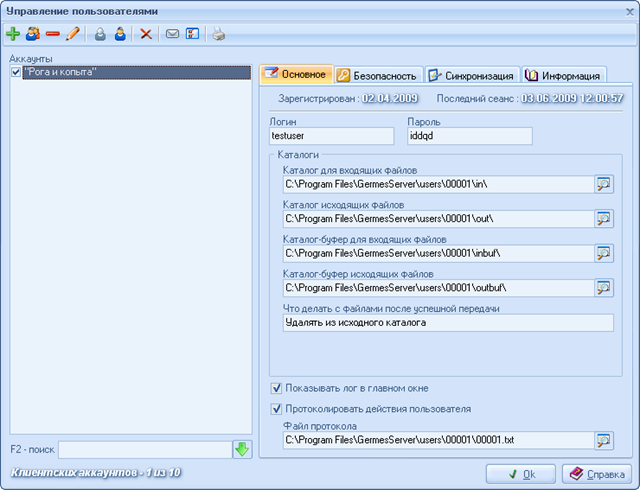Viewport: 640px width, 490px height.
Task: Click the incoming files catalog path field
Action: click(x=438, y=184)
